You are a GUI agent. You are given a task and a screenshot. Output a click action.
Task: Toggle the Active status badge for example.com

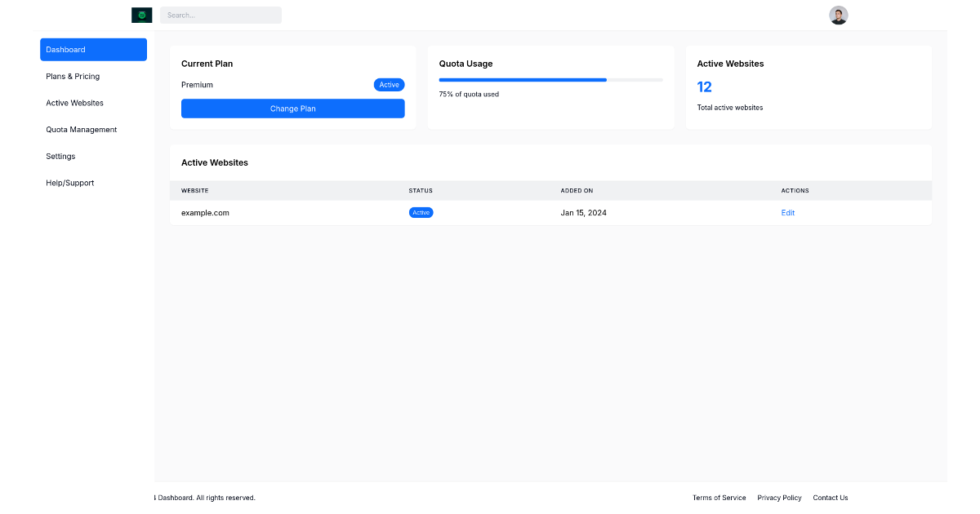click(421, 212)
